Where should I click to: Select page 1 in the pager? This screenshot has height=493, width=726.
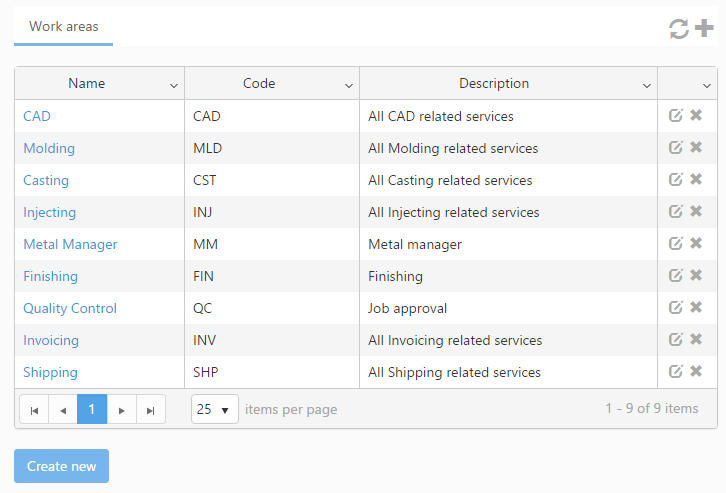92,409
